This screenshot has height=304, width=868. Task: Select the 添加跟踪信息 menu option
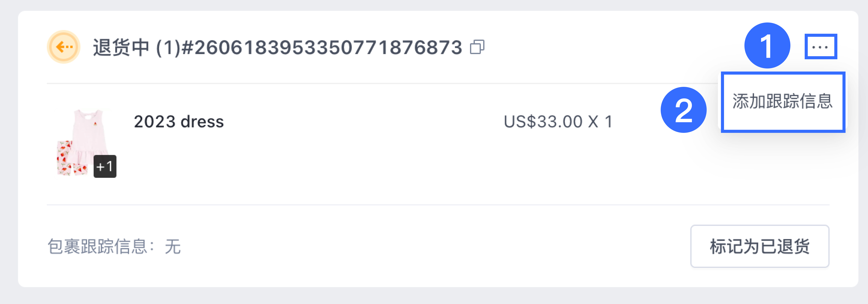click(783, 101)
